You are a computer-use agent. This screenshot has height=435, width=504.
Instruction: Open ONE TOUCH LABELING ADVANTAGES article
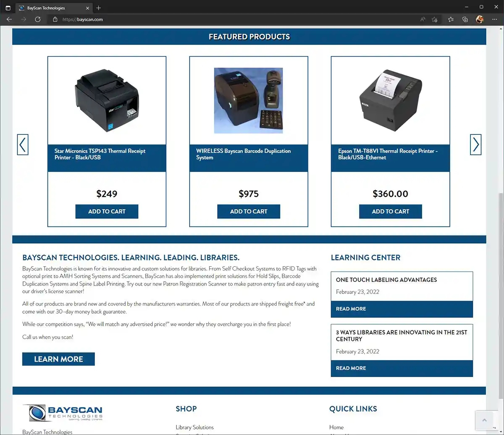(386, 280)
